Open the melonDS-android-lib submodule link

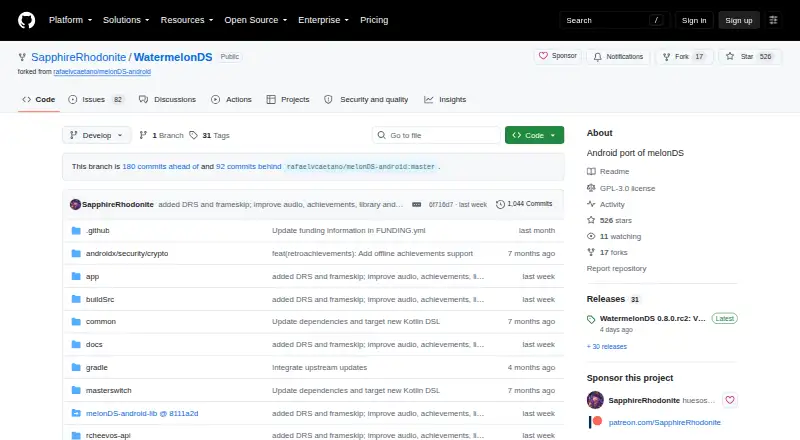tap(142, 413)
